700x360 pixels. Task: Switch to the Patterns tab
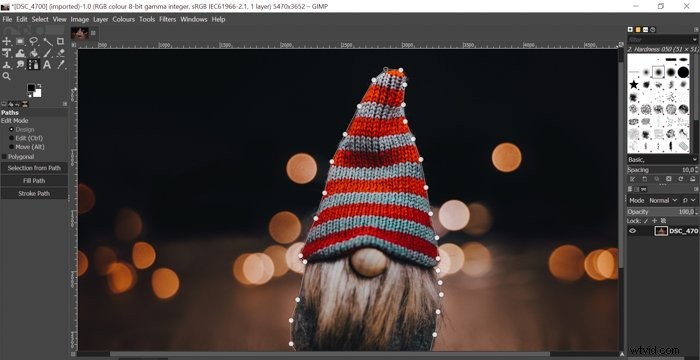pos(638,29)
